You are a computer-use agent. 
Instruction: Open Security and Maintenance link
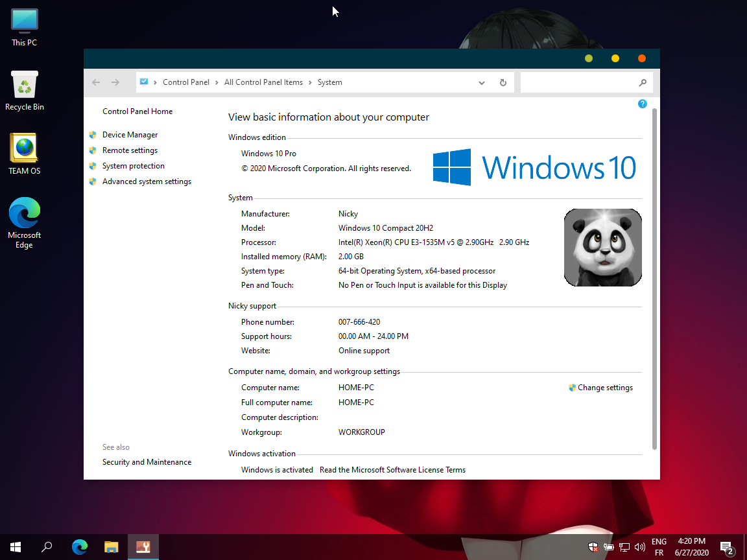[147, 462]
